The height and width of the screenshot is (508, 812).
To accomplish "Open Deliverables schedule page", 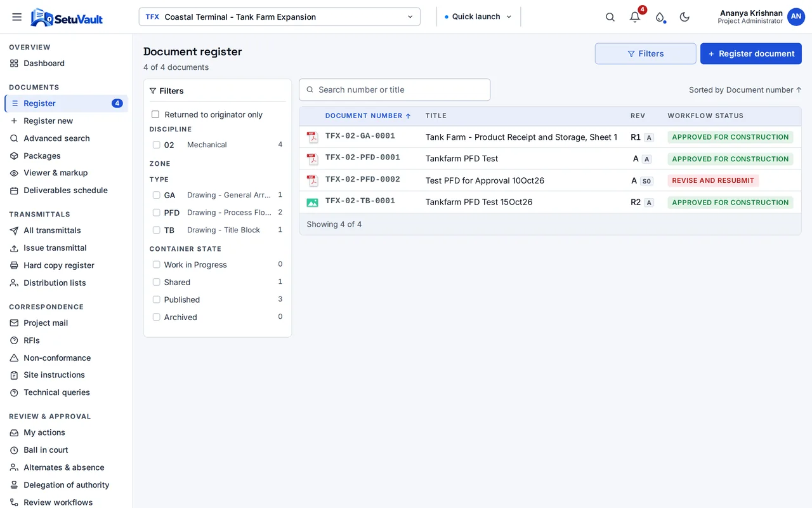I will tap(67, 190).
